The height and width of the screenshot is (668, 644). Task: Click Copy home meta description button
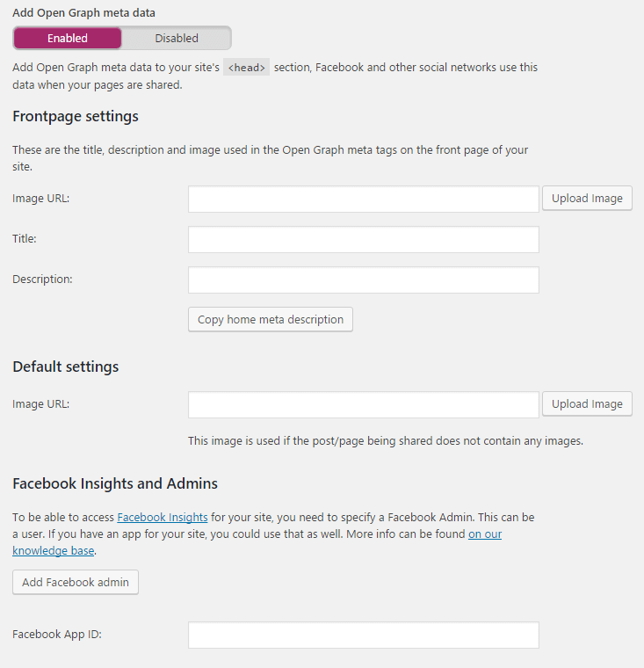point(271,320)
